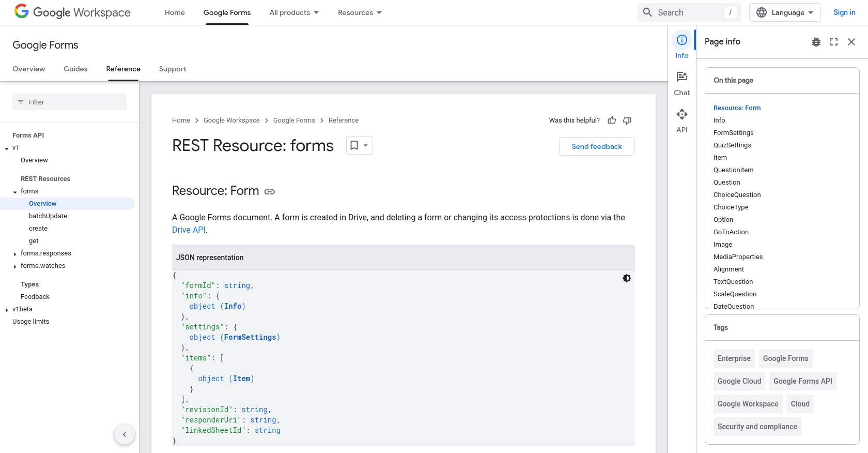Open batchUpdate in sidebar tree
Viewport: 868px width, 453px height.
(48, 216)
